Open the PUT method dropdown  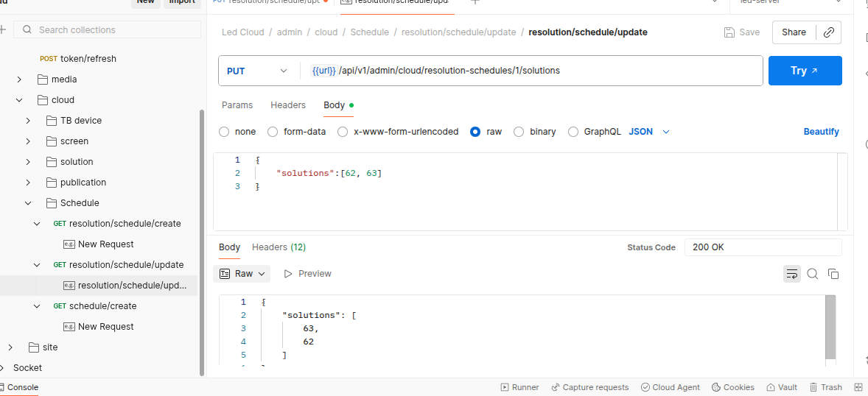tap(257, 71)
